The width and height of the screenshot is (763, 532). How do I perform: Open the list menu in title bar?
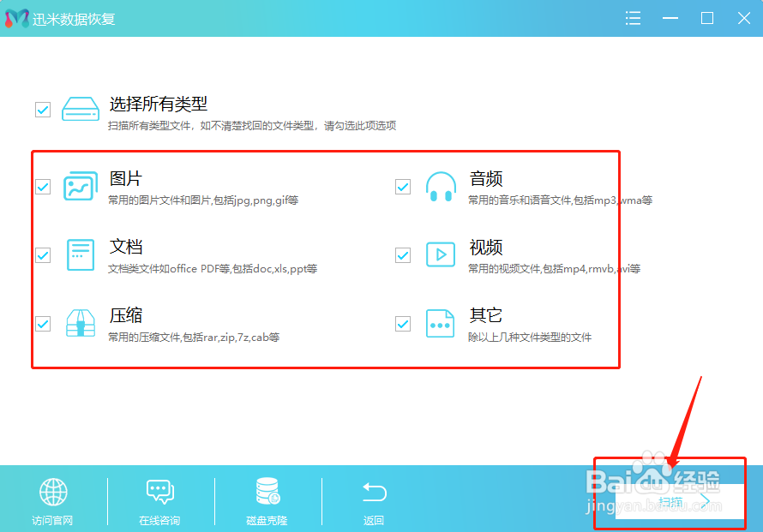click(x=633, y=17)
